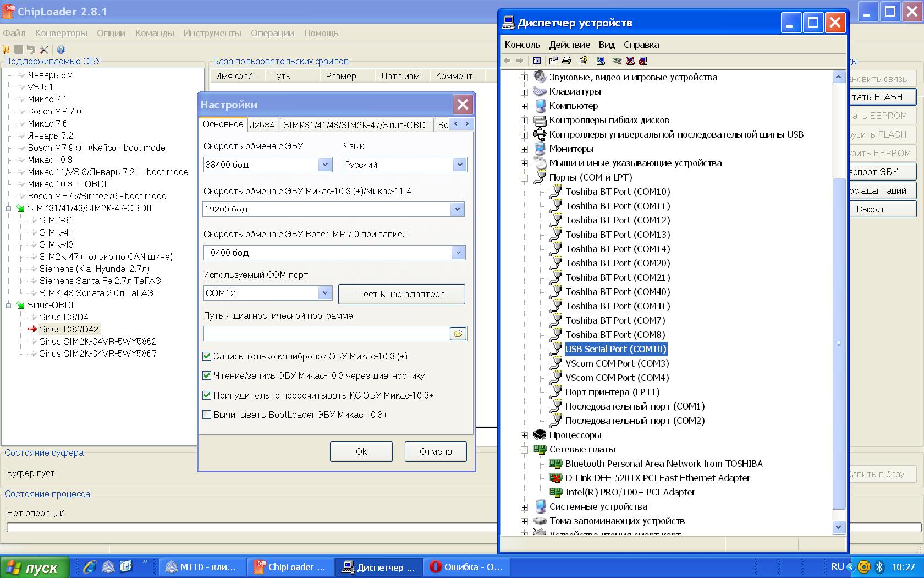Click the Help icon in Device Manager toolbar

[x=584, y=61]
